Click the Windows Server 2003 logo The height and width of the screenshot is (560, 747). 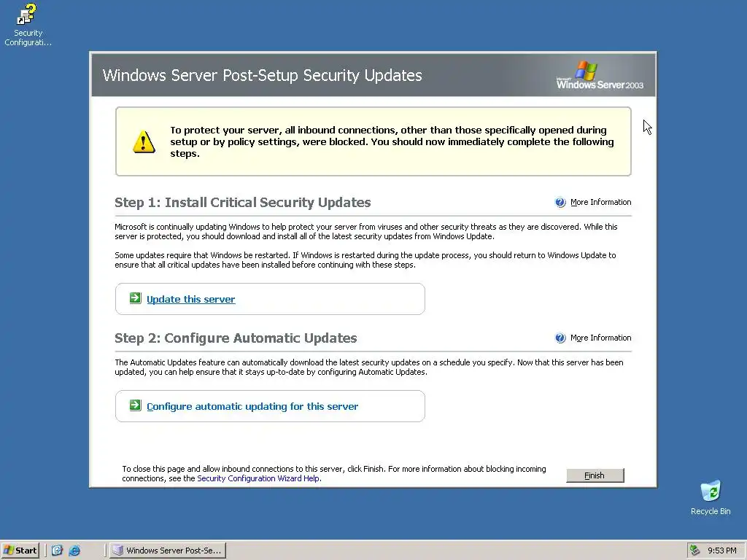600,75
